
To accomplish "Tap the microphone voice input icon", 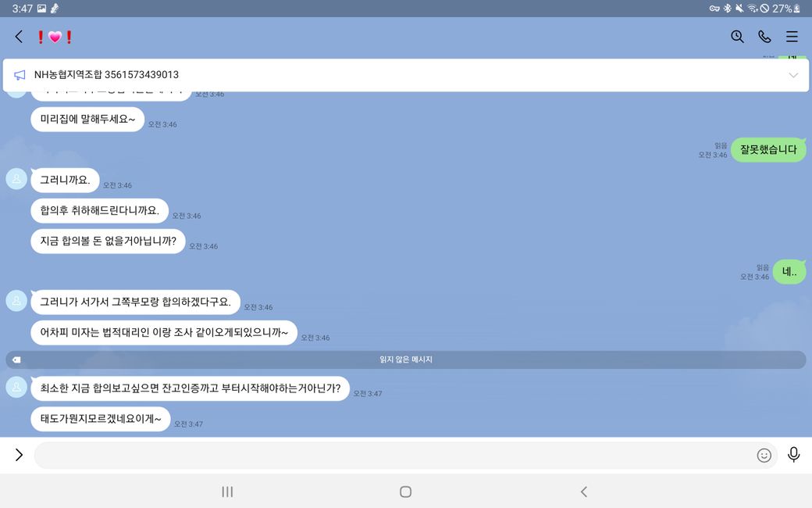I will pyautogui.click(x=793, y=455).
